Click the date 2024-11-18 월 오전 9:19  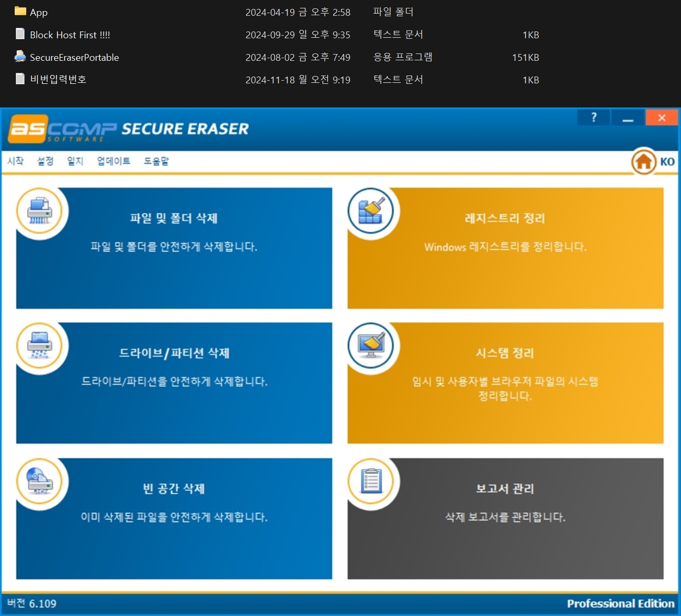point(298,80)
